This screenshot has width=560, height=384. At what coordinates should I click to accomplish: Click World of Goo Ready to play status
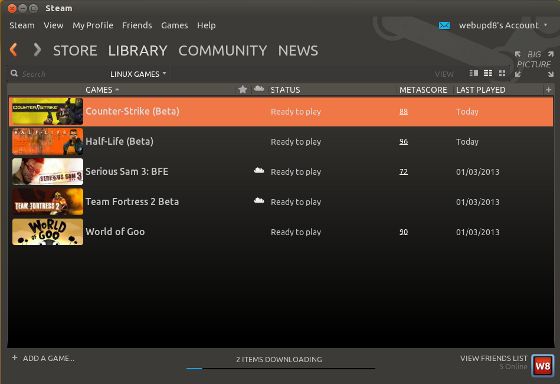tap(296, 232)
